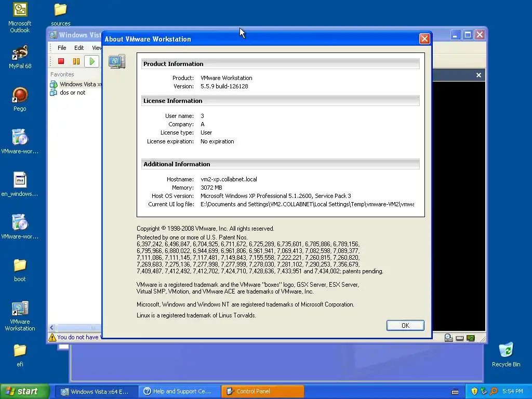Open the File menu in VMware Workstation
The height and width of the screenshot is (399, 532).
tap(62, 48)
